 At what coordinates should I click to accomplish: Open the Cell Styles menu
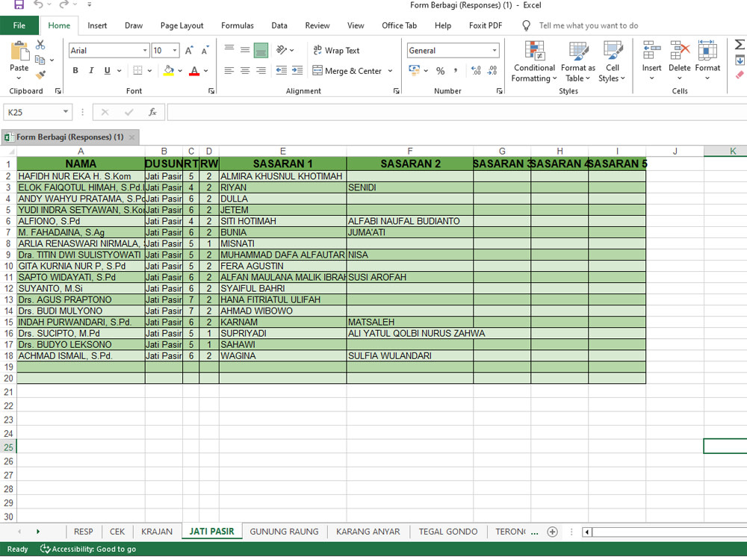[x=613, y=63]
